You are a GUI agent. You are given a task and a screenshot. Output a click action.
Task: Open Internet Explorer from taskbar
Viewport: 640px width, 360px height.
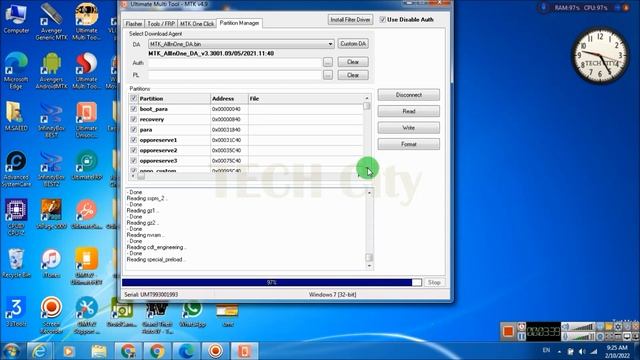40,351
